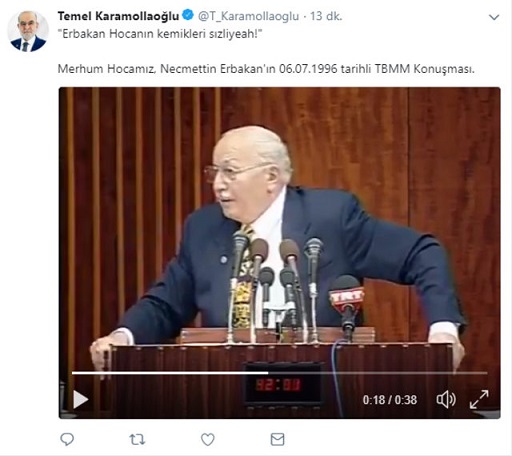The image size is (512, 456).
Task: Click the tweet text about the TBMM speech
Action: click(266, 69)
